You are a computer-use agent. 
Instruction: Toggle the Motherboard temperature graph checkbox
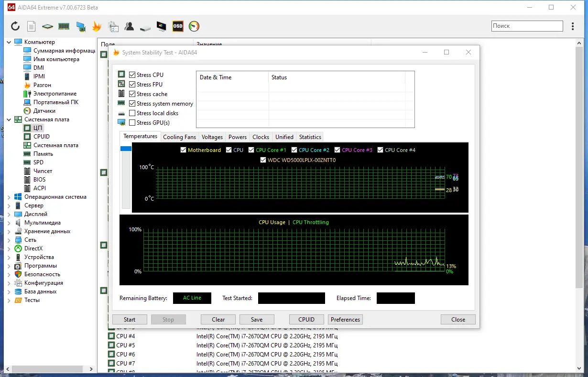tap(184, 150)
